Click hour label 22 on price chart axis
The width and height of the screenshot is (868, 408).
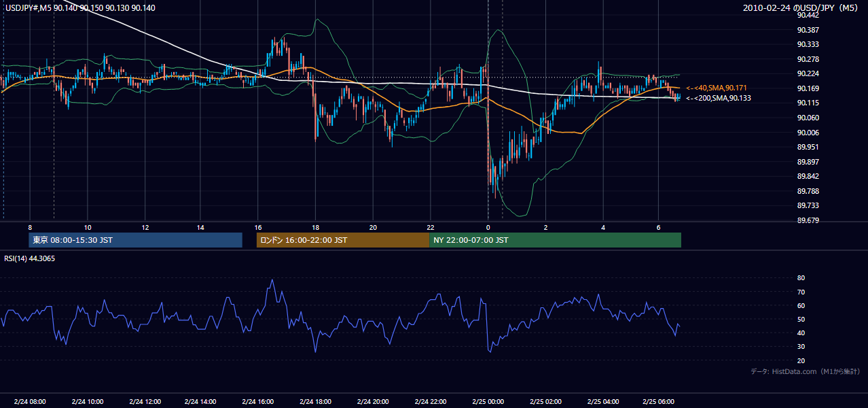431,227
